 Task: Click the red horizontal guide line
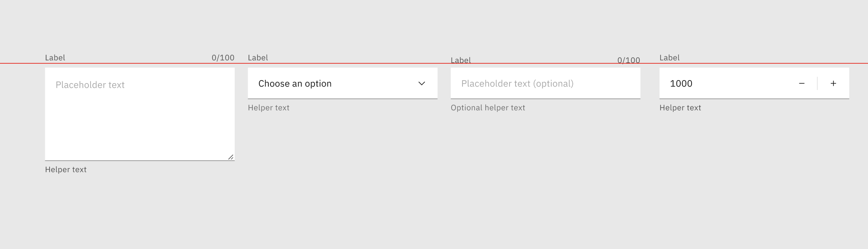point(345,63)
